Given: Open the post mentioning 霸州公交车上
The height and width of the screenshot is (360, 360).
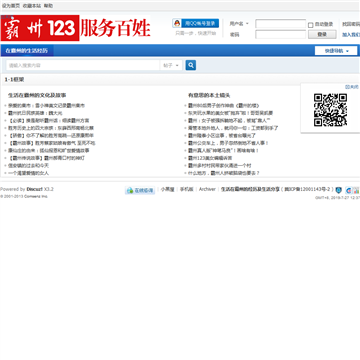Looking at the screenshot, I should tap(228, 143).
